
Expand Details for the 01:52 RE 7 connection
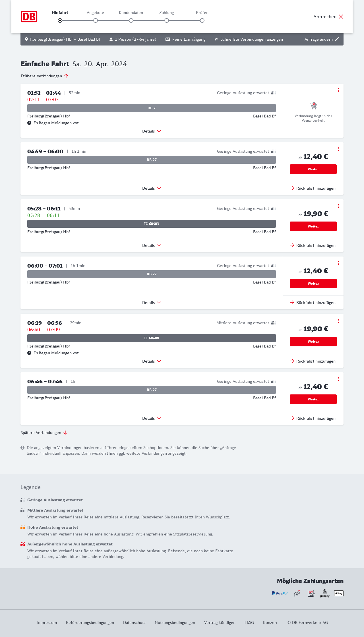tap(152, 131)
